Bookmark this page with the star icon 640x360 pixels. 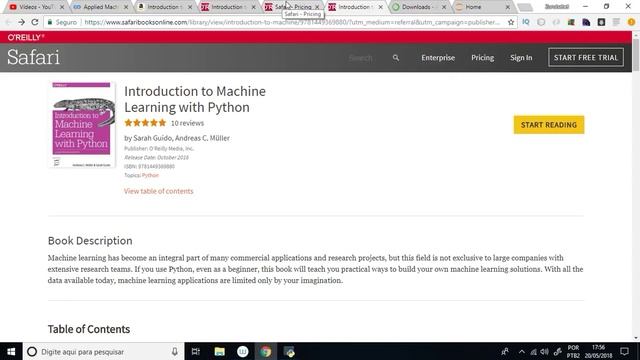tap(511, 22)
